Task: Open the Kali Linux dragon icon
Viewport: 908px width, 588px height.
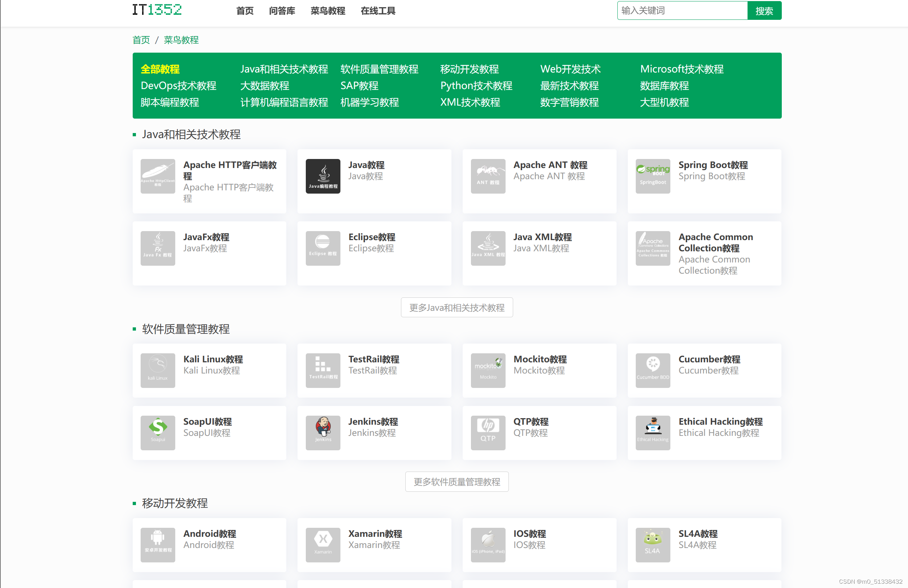Action: (x=158, y=371)
